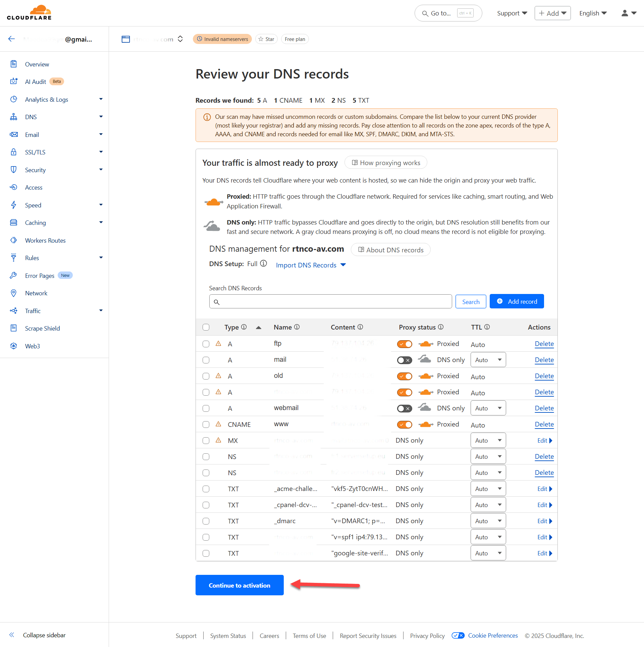This screenshot has height=647, width=644.
Task: Open the How proxying works guide
Action: (x=386, y=163)
